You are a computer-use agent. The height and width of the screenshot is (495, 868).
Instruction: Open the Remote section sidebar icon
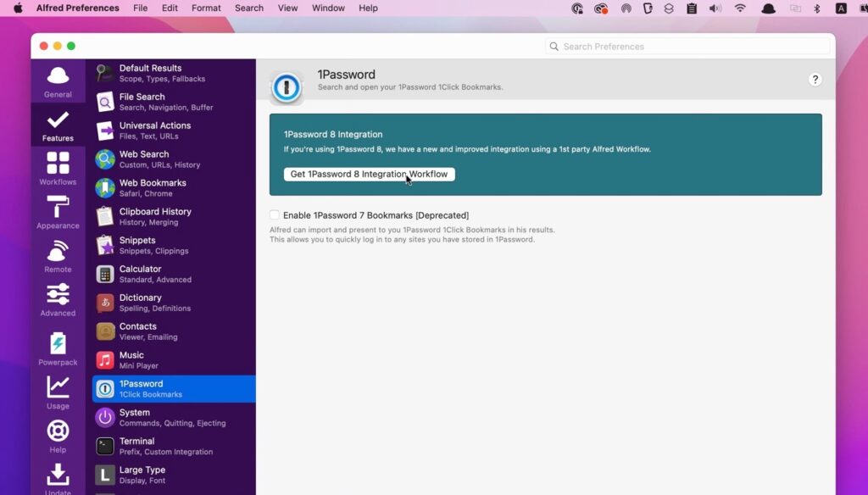(x=57, y=255)
